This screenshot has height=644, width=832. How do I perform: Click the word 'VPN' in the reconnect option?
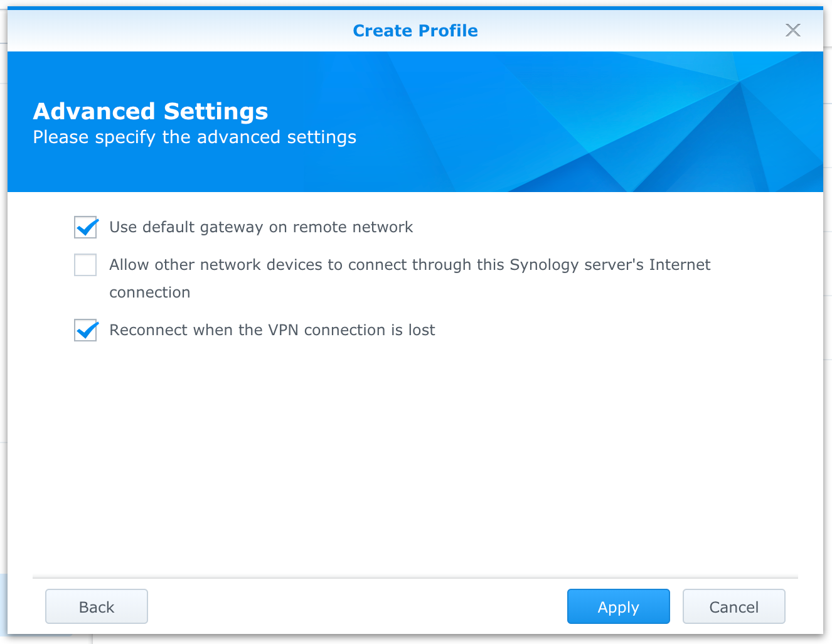click(x=283, y=330)
